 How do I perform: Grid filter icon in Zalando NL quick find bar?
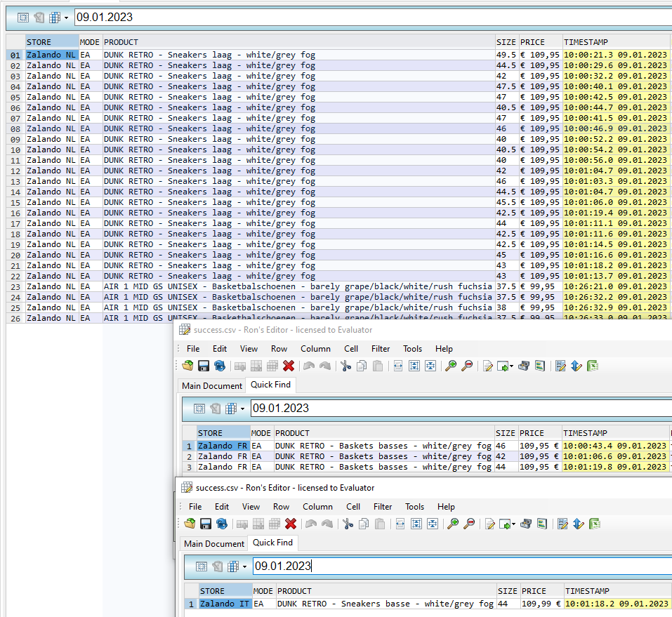pyautogui.click(x=55, y=18)
